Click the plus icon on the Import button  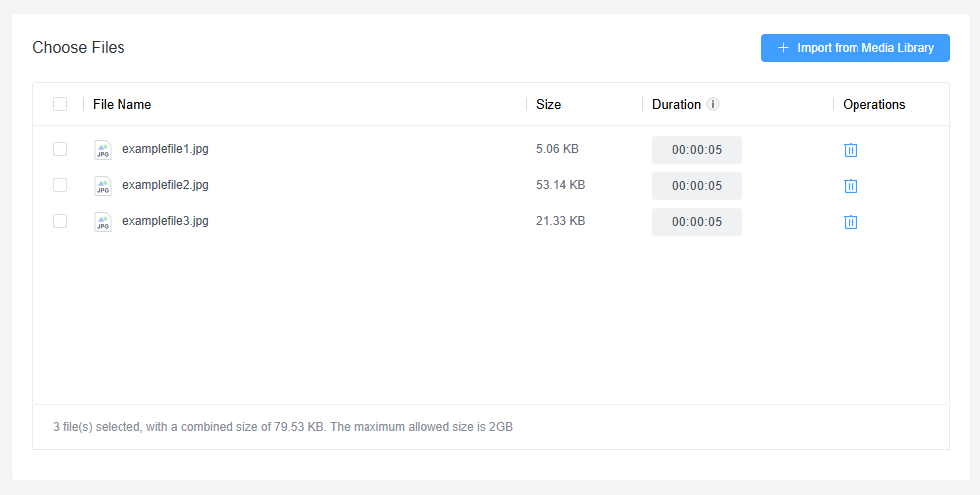click(x=783, y=48)
